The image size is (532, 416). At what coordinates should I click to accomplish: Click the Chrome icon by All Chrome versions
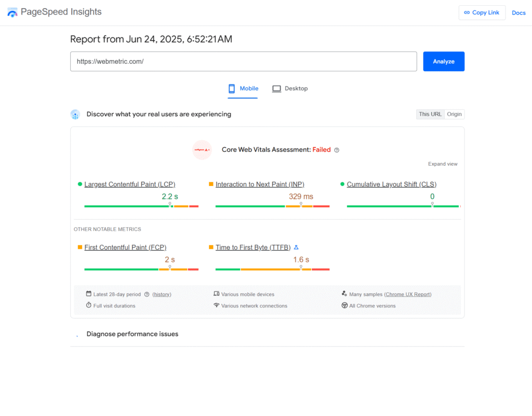(344, 305)
